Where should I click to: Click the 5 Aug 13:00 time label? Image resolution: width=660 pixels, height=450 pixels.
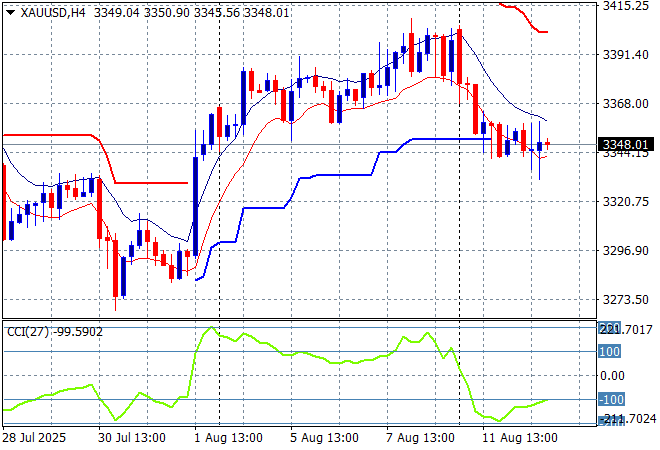(x=324, y=438)
